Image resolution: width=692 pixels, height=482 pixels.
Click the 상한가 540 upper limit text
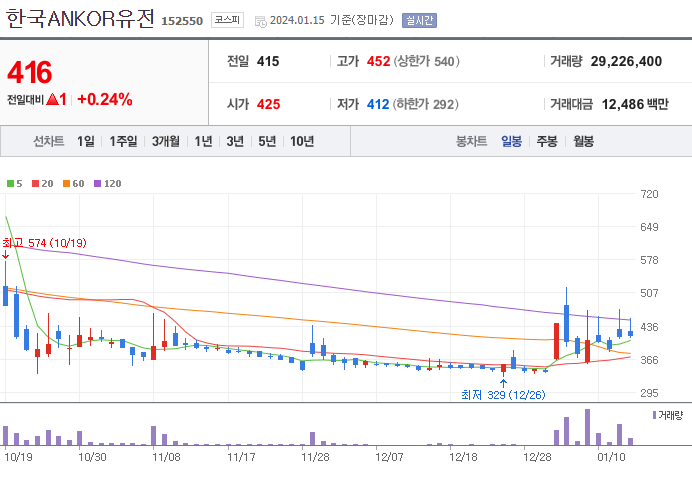[x=426, y=61]
